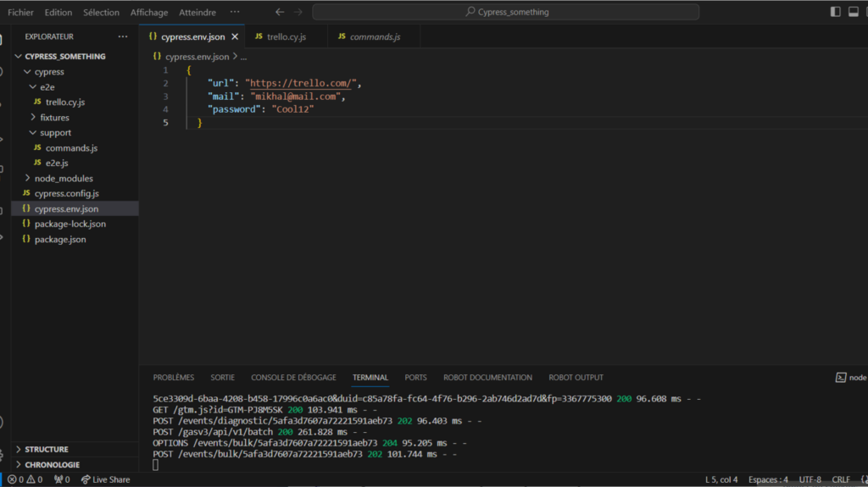Viewport: 868px width, 487px height.
Task: Click the forwarded ports status icon
Action: (62, 479)
